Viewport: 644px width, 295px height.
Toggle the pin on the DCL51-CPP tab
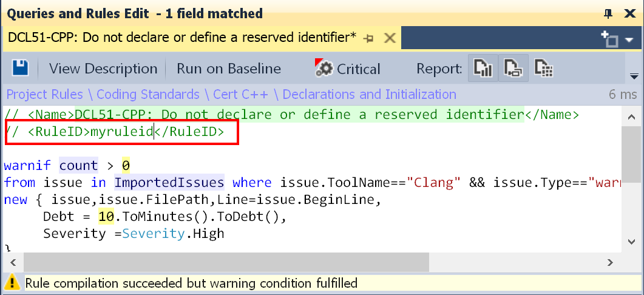click(368, 38)
